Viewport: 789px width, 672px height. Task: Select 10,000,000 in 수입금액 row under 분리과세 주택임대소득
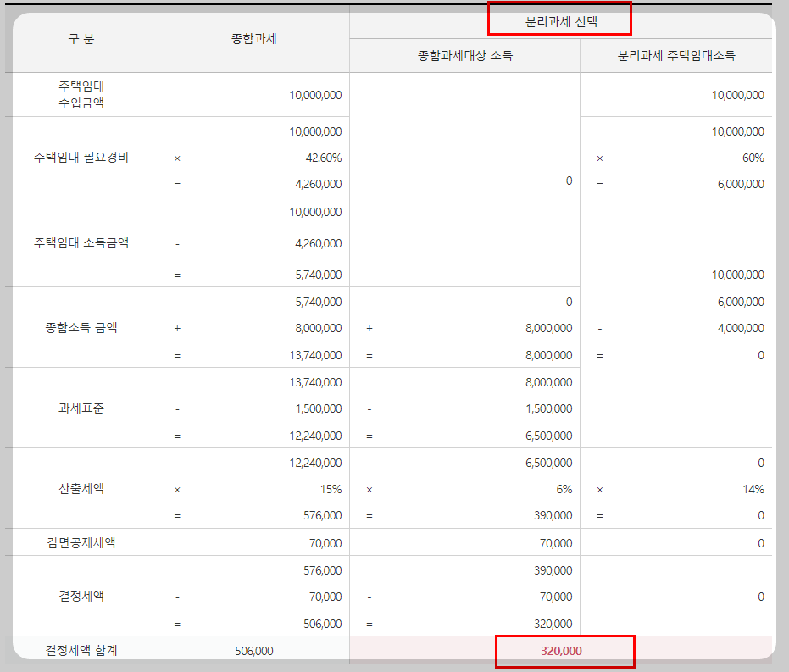737,95
